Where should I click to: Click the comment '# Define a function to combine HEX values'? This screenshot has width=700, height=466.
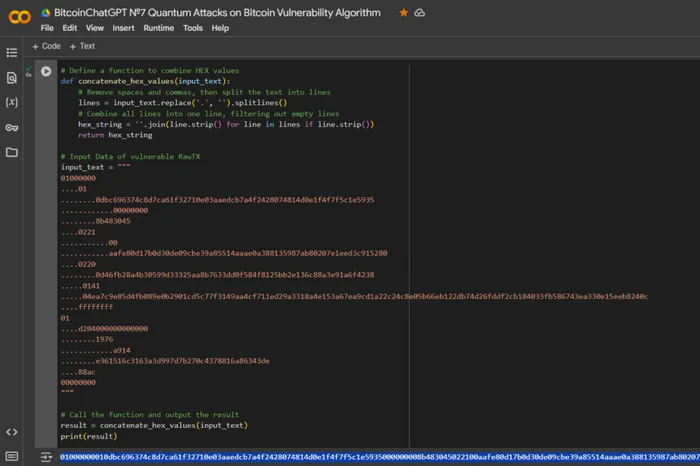(x=150, y=71)
